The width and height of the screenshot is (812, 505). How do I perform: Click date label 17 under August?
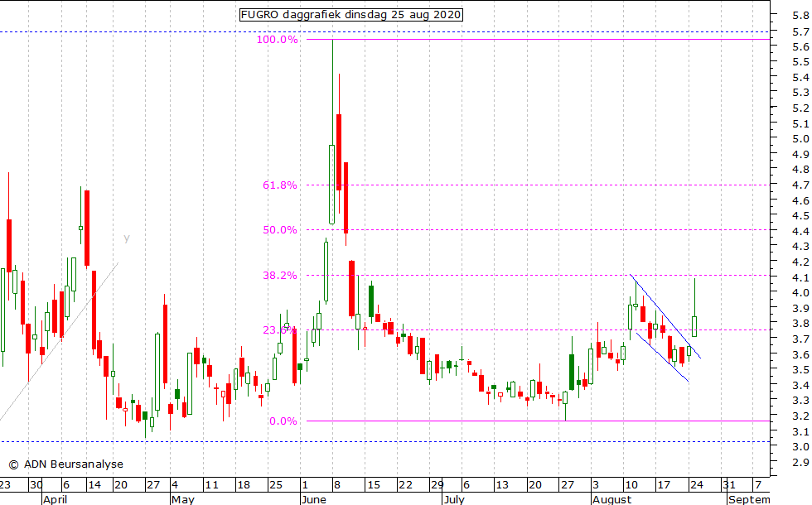tap(664, 485)
